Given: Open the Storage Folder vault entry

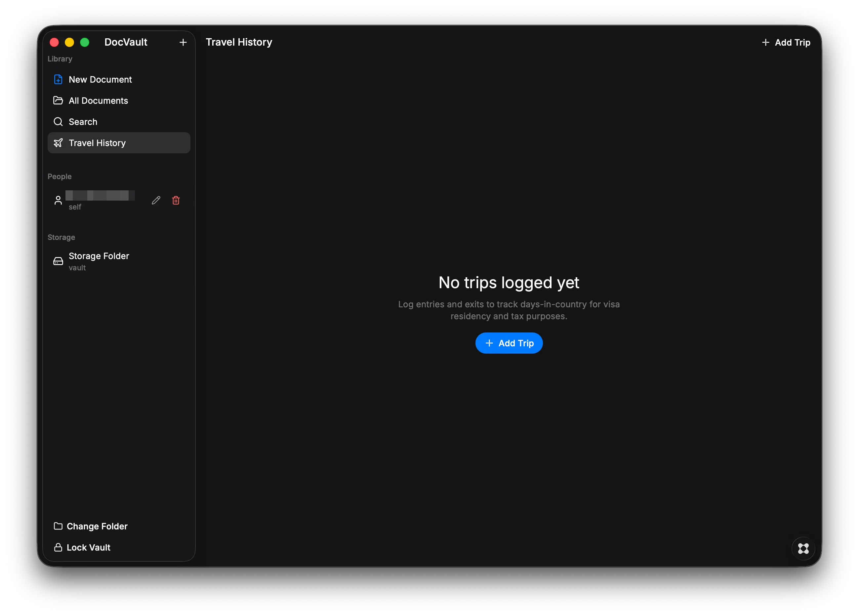Looking at the screenshot, I should [x=119, y=261].
